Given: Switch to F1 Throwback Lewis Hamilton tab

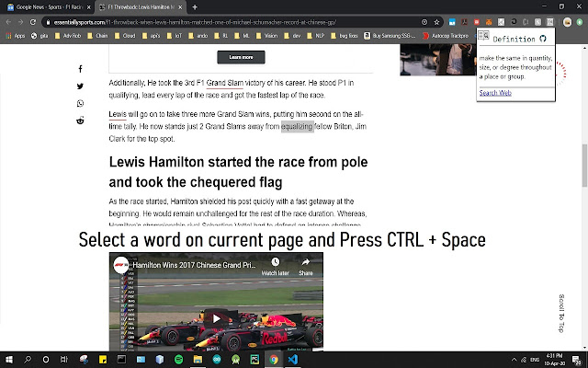Looking at the screenshot, I should point(140,7).
